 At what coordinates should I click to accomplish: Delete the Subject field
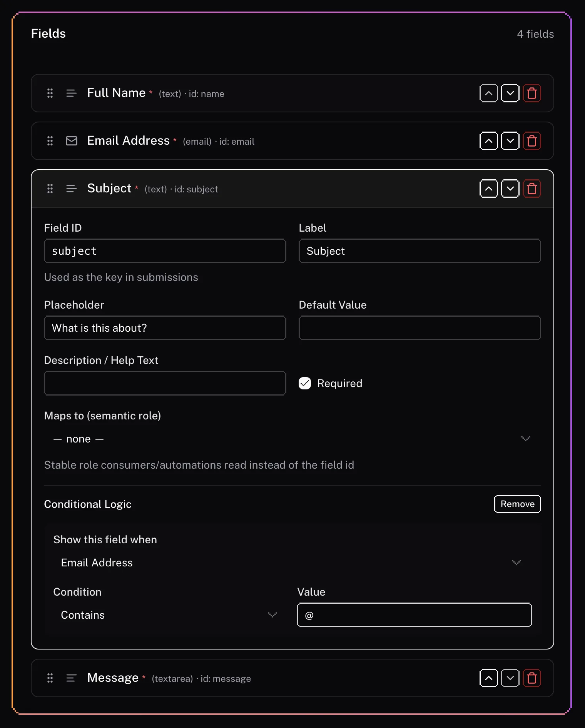[532, 189]
